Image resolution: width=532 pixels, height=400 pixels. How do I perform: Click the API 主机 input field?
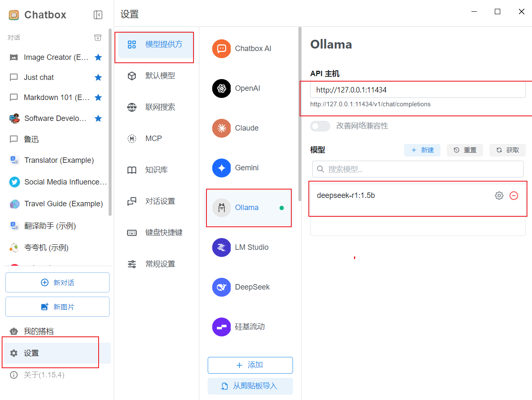click(418, 90)
